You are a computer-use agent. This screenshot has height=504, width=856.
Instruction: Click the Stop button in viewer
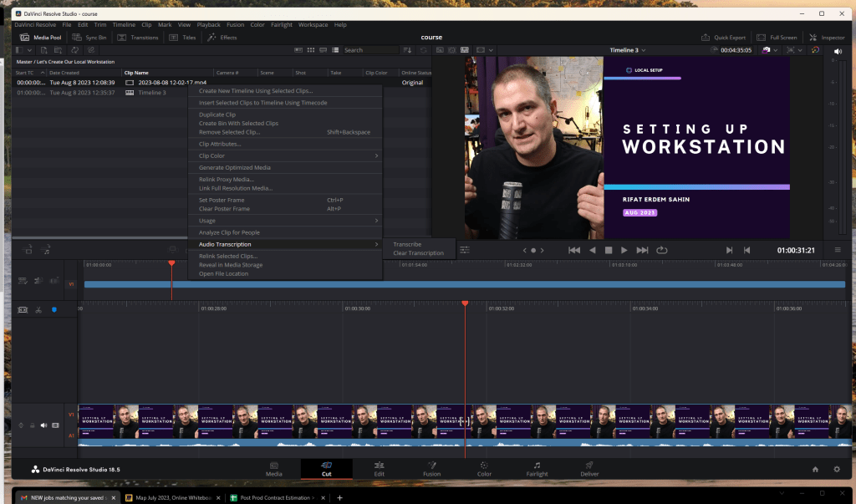click(x=609, y=250)
